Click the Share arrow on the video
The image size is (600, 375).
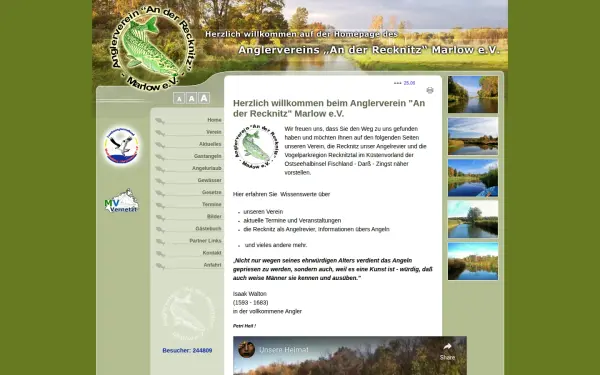coord(447,351)
